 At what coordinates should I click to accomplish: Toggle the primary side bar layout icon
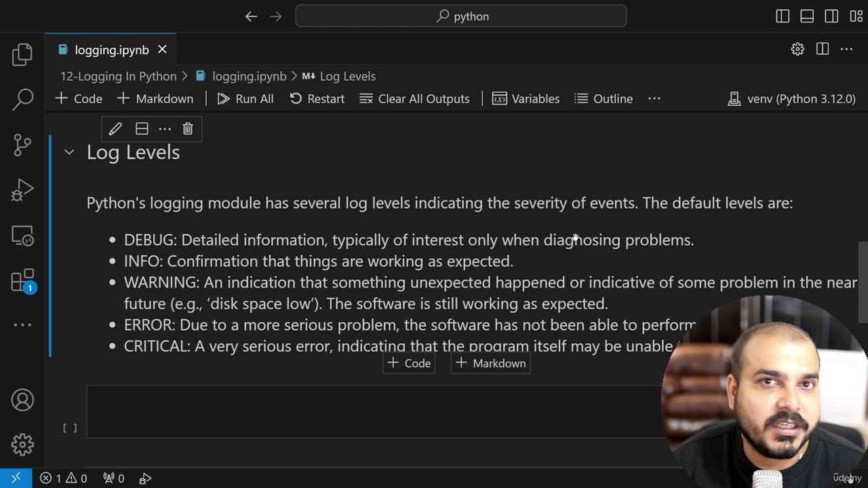coord(783,16)
